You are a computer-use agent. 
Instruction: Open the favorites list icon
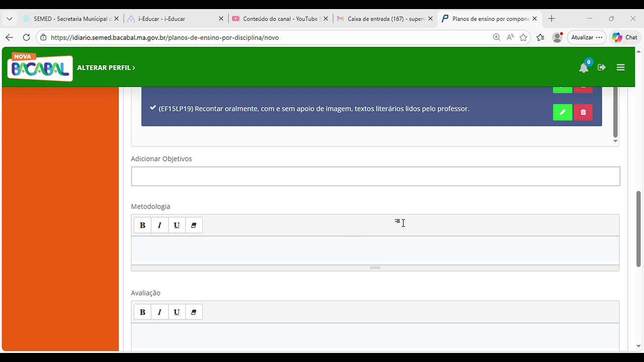[x=540, y=37]
